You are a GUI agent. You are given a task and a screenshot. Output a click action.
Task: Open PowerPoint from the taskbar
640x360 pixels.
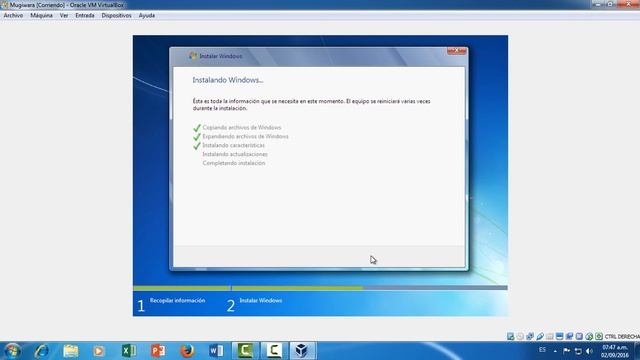(158, 351)
